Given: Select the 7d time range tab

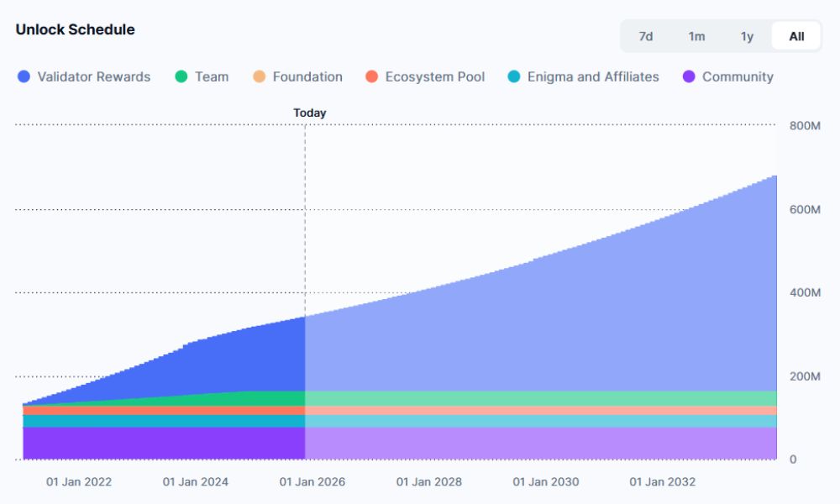Looking at the screenshot, I should [645, 36].
